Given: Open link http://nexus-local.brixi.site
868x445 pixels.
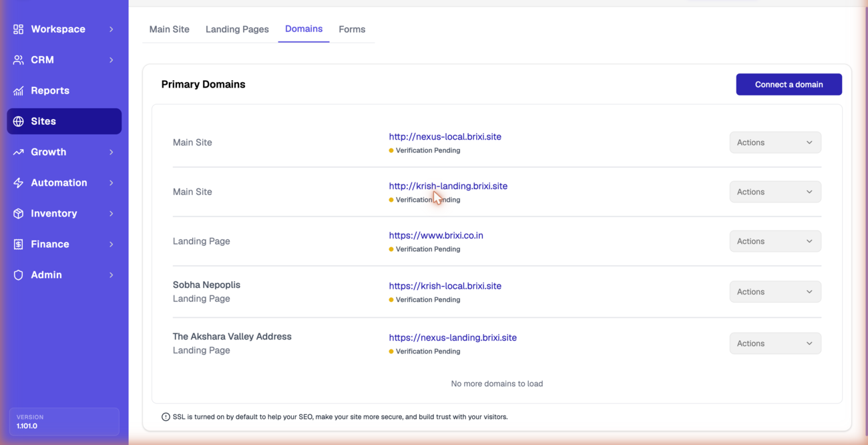Looking at the screenshot, I should (445, 136).
